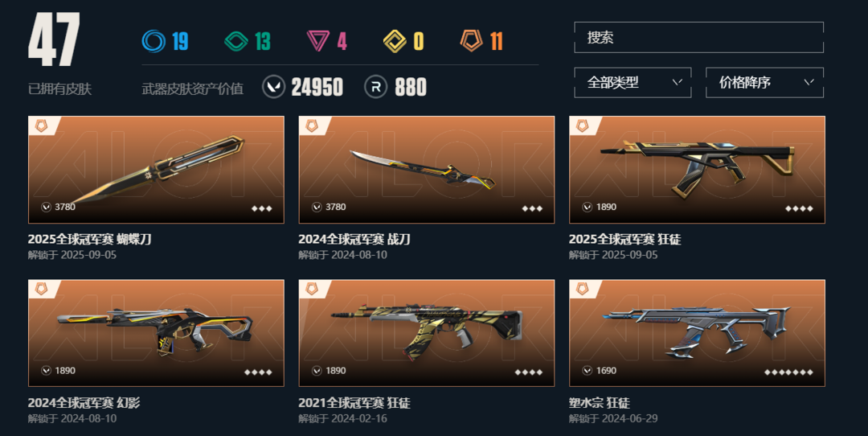The height and width of the screenshot is (436, 868).
Task: Click the VP currency icon beside 24950
Action: (273, 87)
